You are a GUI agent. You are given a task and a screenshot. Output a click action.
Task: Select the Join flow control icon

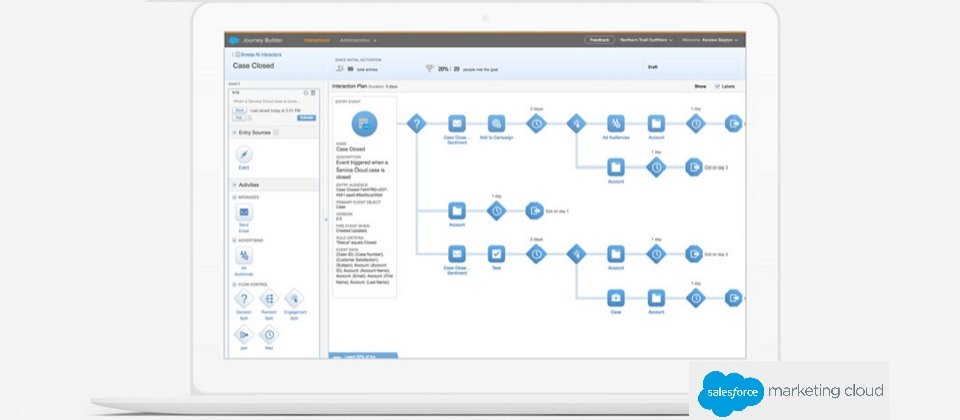point(244,334)
